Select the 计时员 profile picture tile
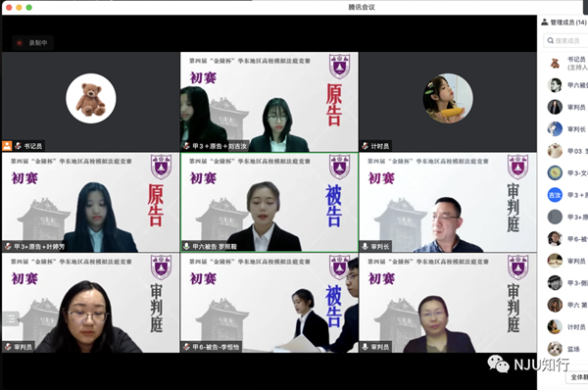This screenshot has width=588, height=390. tap(448, 102)
